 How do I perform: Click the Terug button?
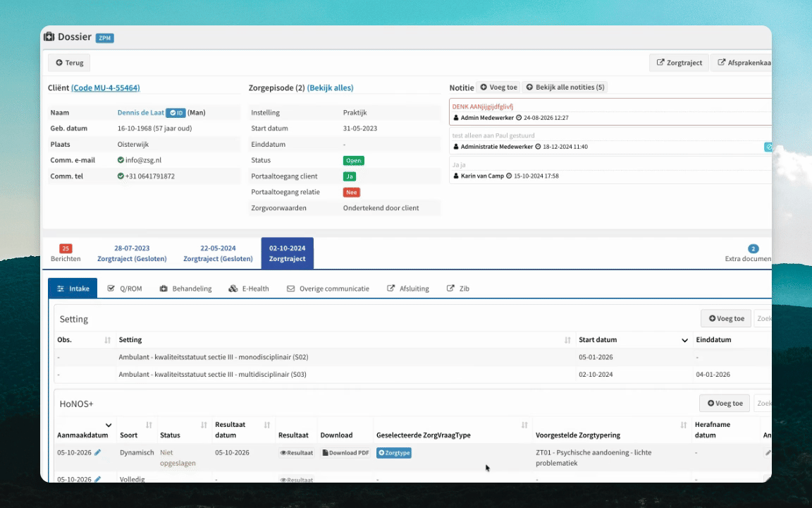69,63
